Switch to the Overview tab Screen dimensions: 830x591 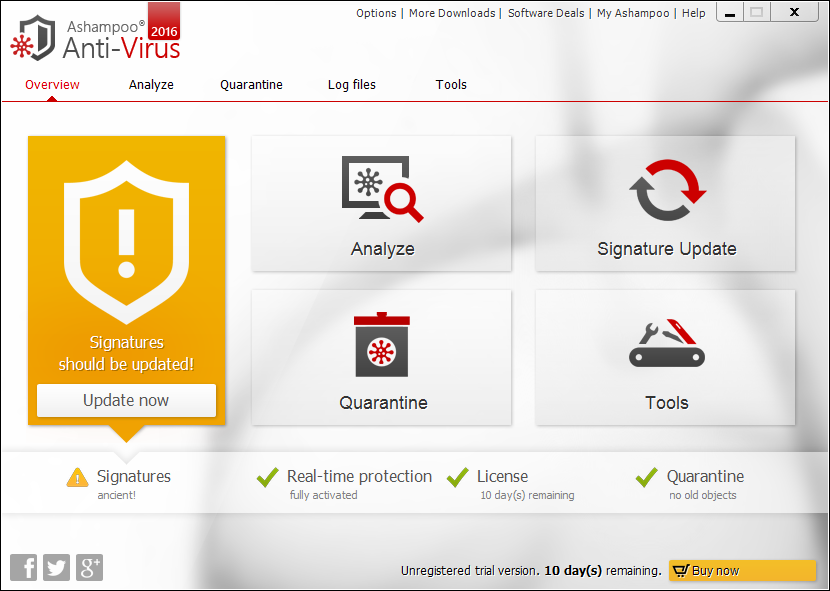point(52,85)
